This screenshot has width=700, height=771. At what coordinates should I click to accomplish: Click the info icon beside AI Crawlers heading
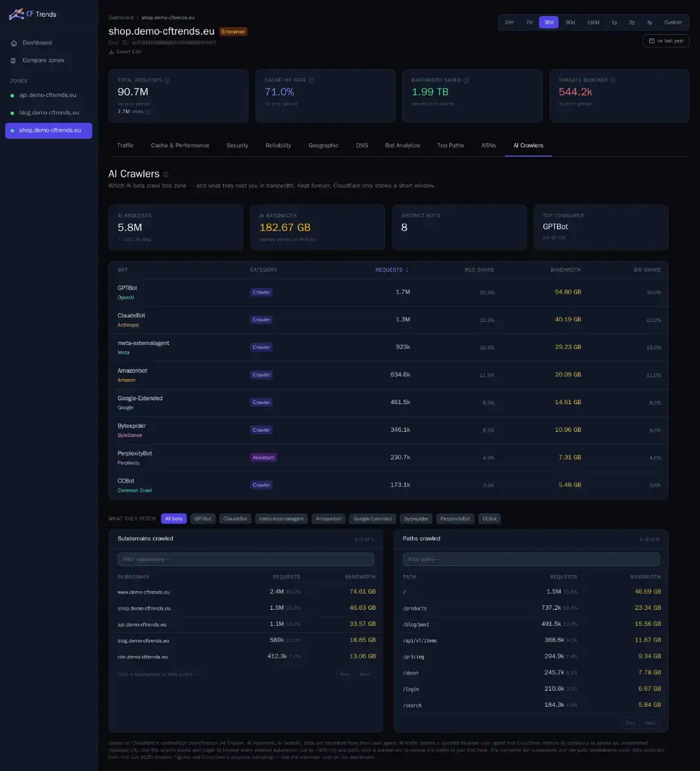(166, 174)
